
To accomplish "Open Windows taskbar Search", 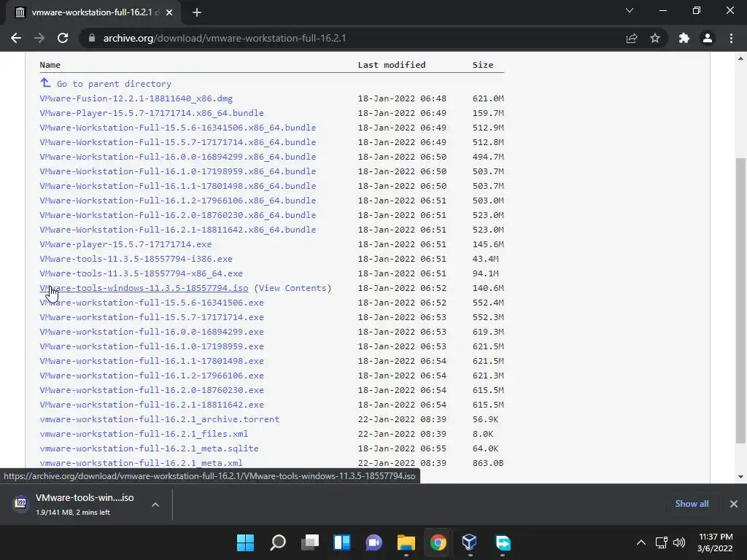I will coord(278,542).
